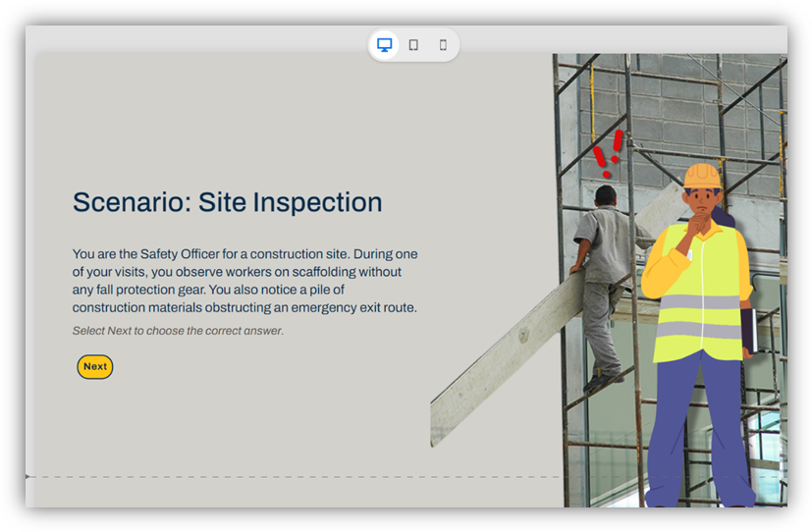
Task: Click the word 'Scenario:' in the title
Action: pyautogui.click(x=132, y=202)
